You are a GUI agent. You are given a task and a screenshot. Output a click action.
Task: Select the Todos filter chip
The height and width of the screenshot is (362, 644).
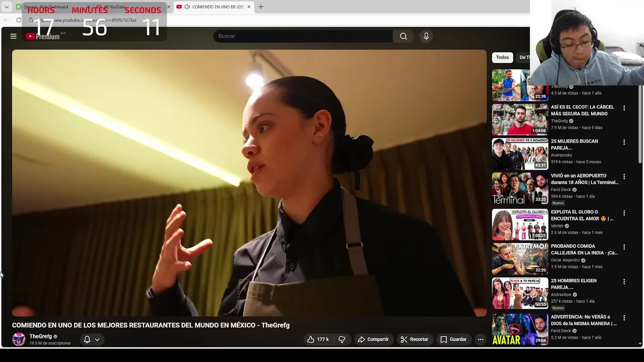click(x=502, y=57)
